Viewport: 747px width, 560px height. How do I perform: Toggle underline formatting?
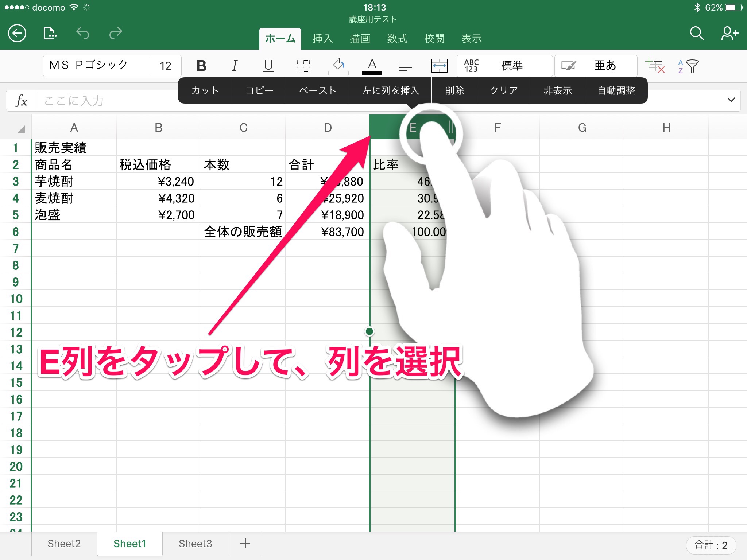(x=268, y=66)
